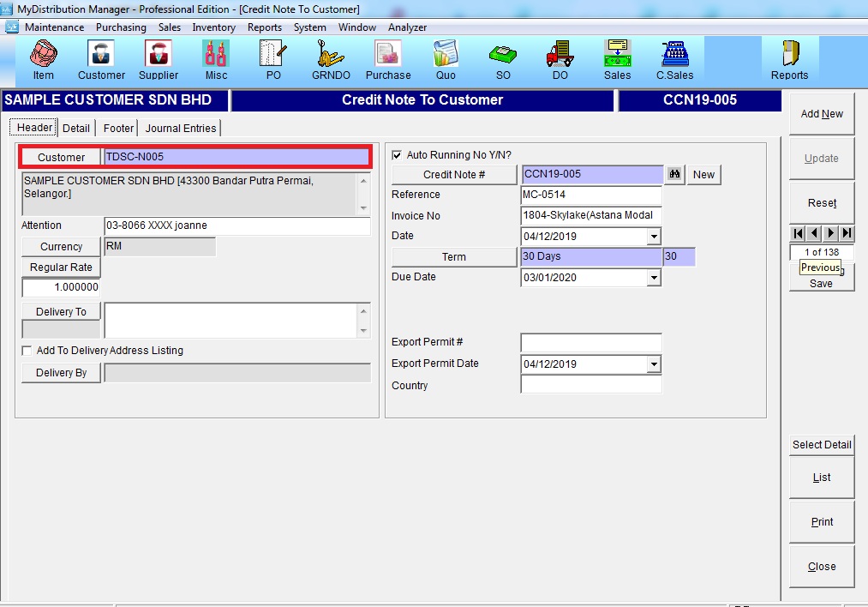Expand the Date dropdown calendar
The height and width of the screenshot is (607, 868).
[654, 236]
